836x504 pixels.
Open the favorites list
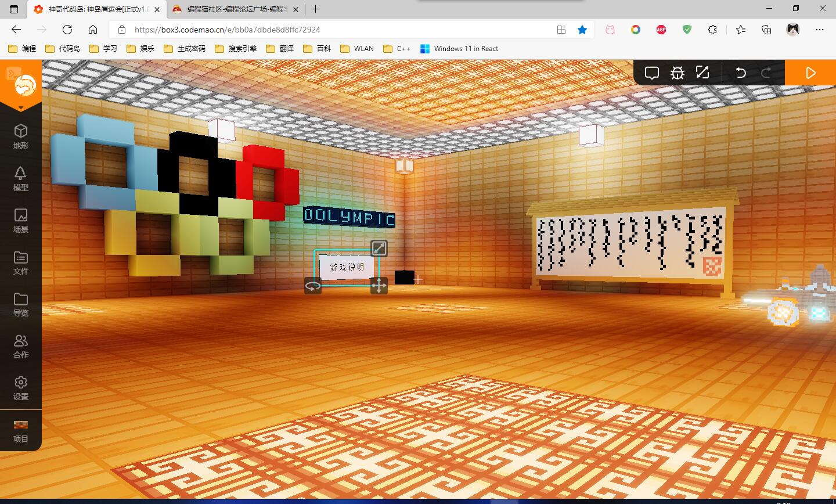coord(741,30)
